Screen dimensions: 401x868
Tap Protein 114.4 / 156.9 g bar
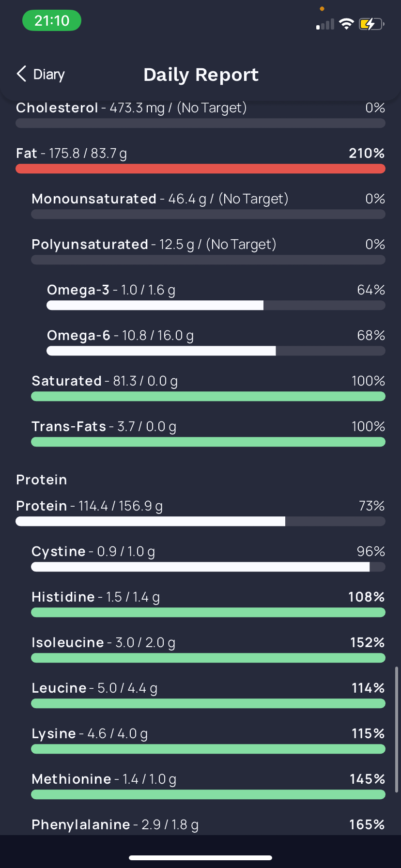[200, 521]
